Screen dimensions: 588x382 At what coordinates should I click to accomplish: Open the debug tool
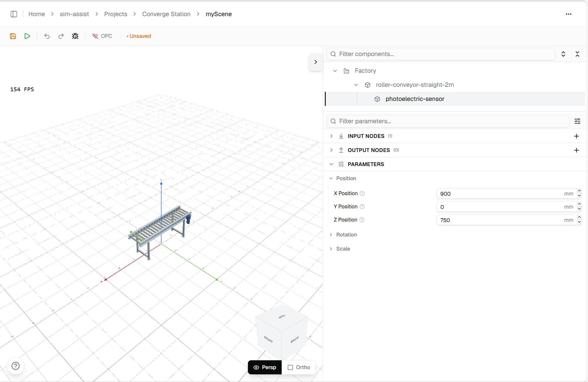(75, 36)
